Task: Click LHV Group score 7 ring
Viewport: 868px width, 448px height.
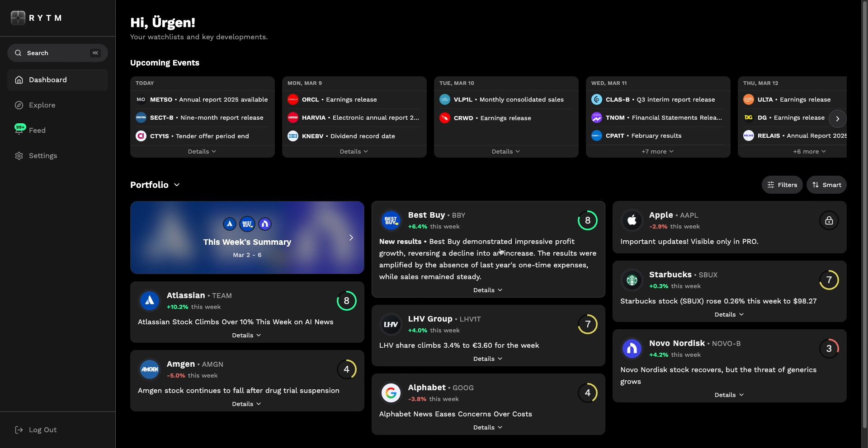Action: pos(588,324)
